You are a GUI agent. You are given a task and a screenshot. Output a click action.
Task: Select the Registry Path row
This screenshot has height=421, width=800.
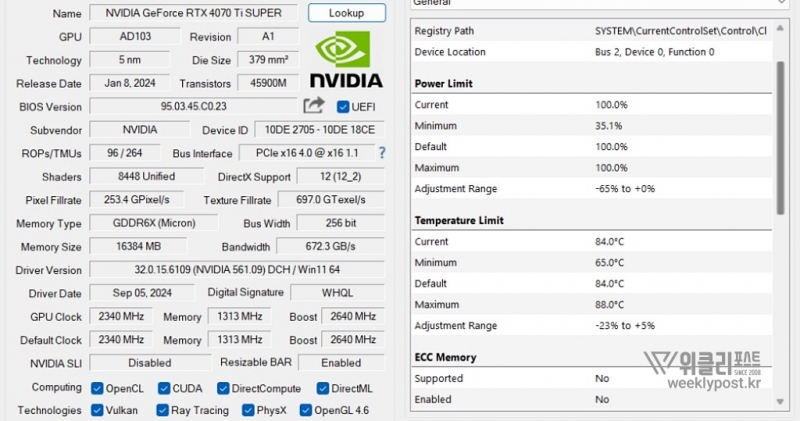(590, 31)
